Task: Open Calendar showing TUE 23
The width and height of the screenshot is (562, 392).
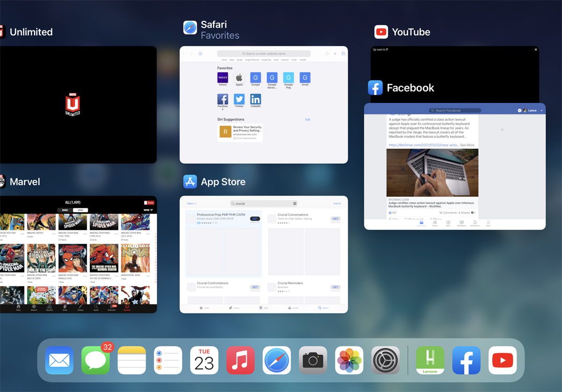Action: coord(204,360)
